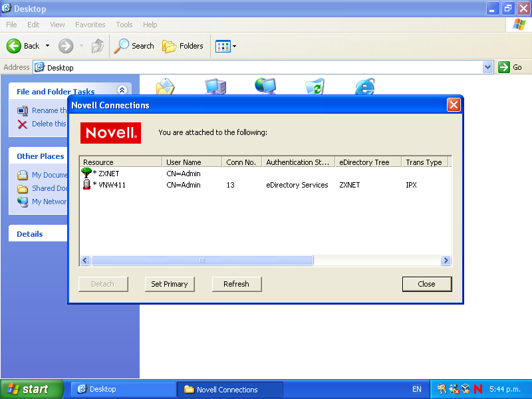The image size is (532, 399).
Task: Click CN=Admin in the ZXNET row
Action: pyautogui.click(x=184, y=174)
